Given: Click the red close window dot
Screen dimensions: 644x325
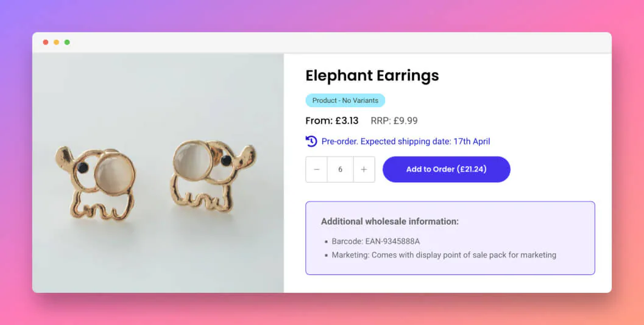Looking at the screenshot, I should [46, 42].
